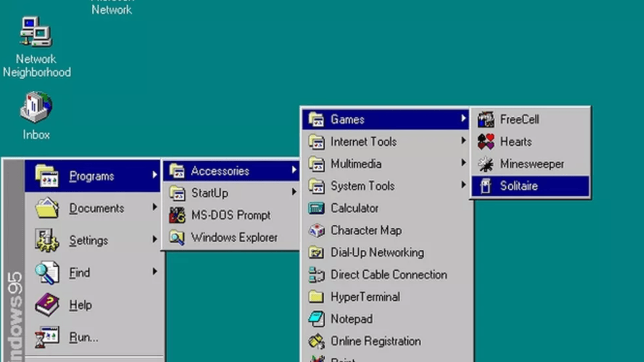Click the System Tools label
Screen dimensions: 644x362
pyautogui.click(x=362, y=186)
